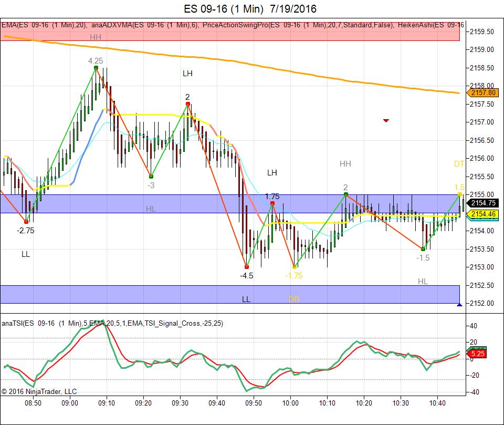
Task: Select the -2.75 swing low label
Action: (25, 230)
